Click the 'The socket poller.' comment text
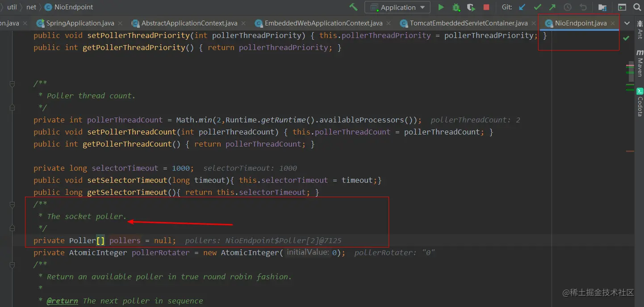 point(87,216)
